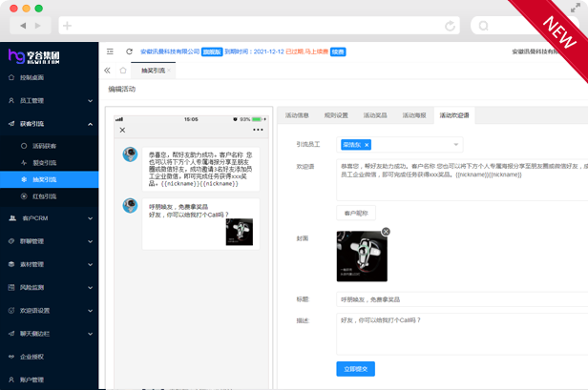
Task: Click the X icon in the phone preview header
Action: [122, 130]
